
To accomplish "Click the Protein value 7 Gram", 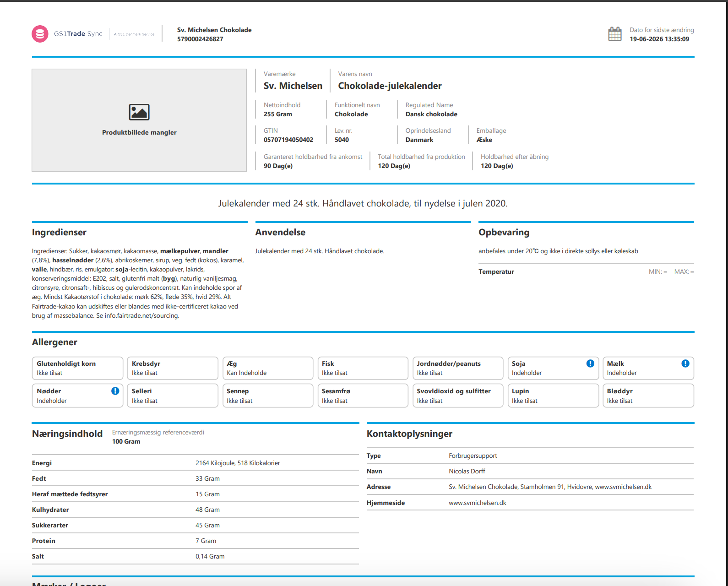I will click(x=206, y=541).
